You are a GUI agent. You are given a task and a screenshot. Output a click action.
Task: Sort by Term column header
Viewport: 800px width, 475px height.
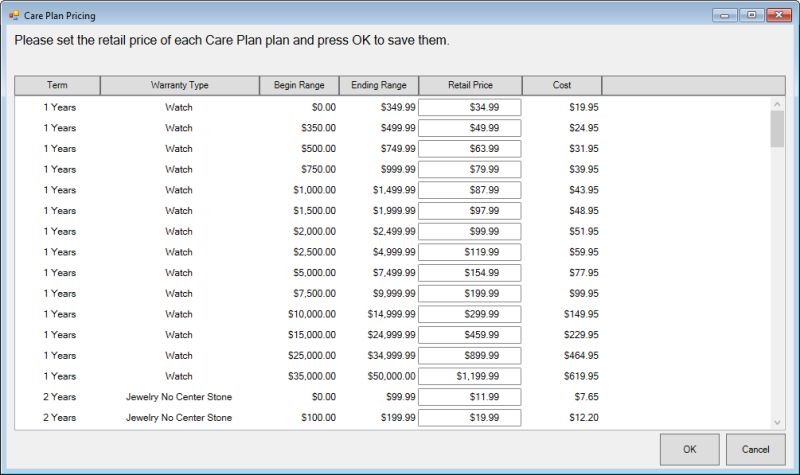(x=57, y=85)
